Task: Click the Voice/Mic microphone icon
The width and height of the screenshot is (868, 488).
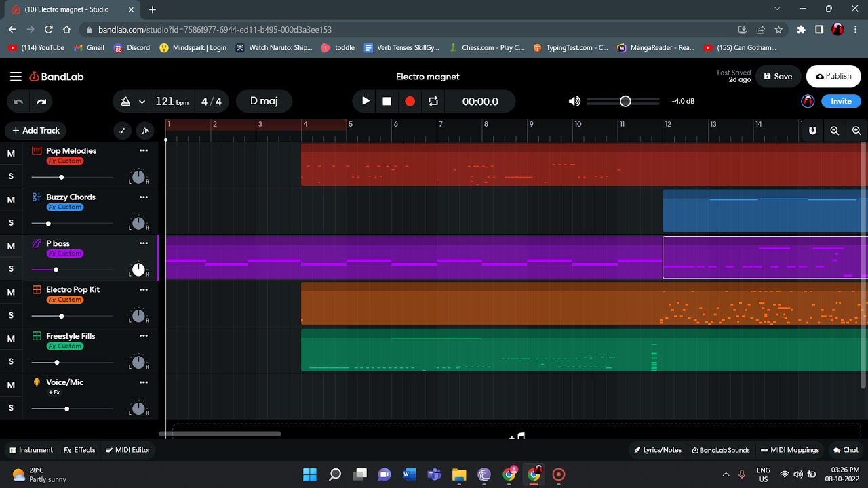Action: (37, 382)
